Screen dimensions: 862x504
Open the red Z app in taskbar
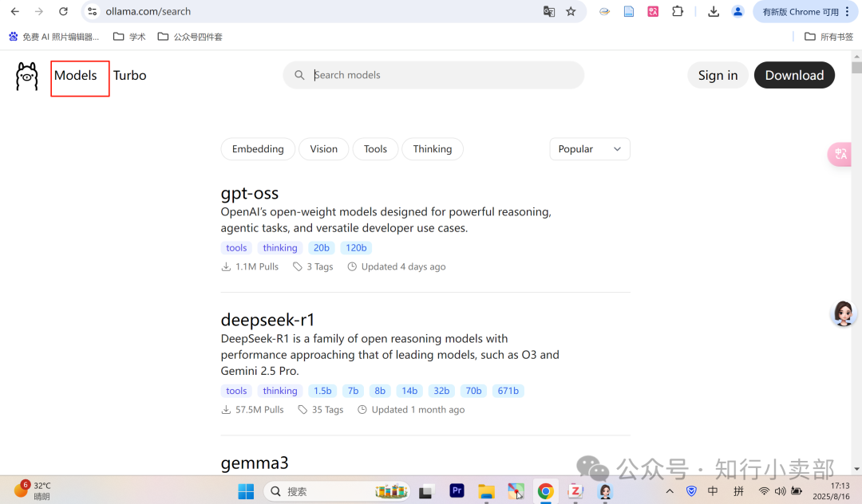[575, 490]
